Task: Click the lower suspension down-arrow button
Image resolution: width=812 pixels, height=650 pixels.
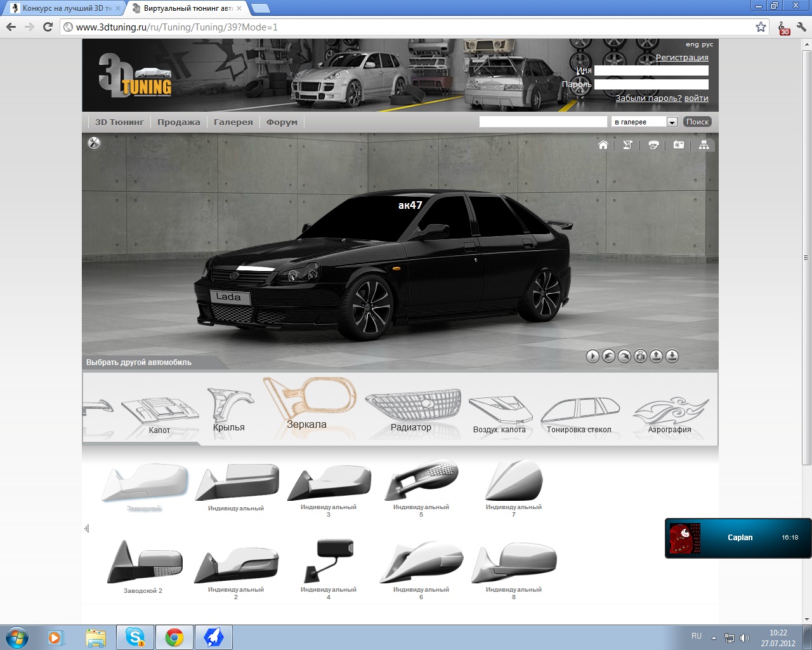Action: click(x=672, y=356)
